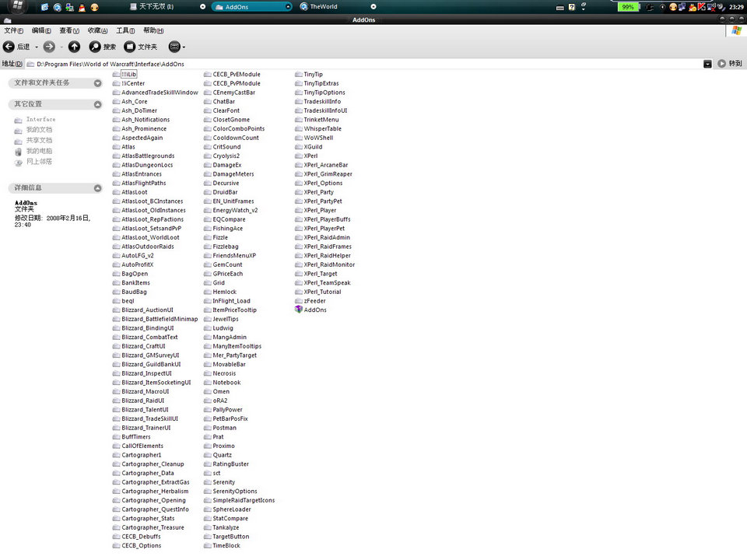
Task: Select the Cartographer_Herbalism folder
Action: point(150,492)
